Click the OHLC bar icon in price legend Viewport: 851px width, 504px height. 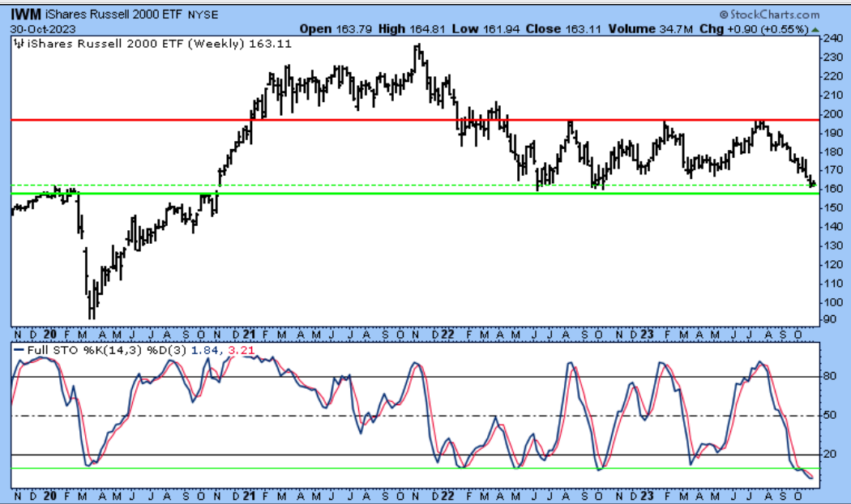click(19, 44)
